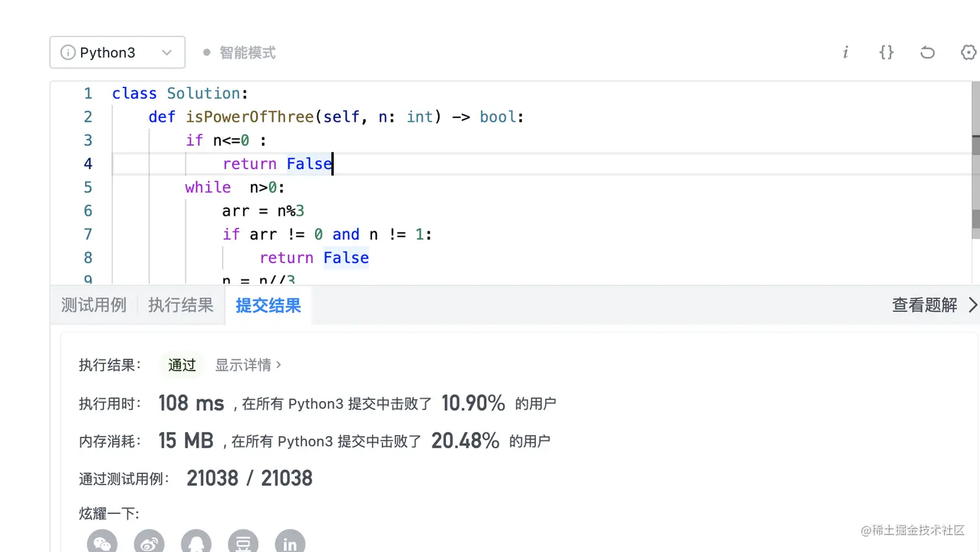Switch to the 执行结果 tab
The image size is (980, 552).
[x=181, y=305]
